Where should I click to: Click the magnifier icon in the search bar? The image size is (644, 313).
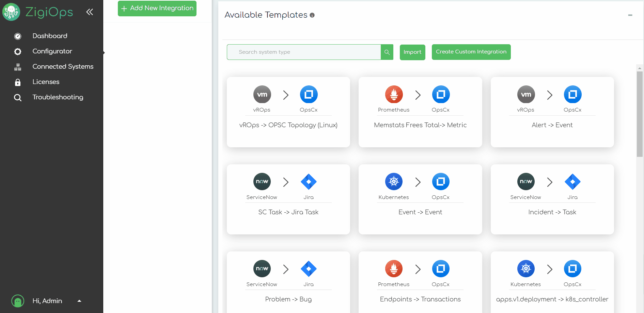387,52
